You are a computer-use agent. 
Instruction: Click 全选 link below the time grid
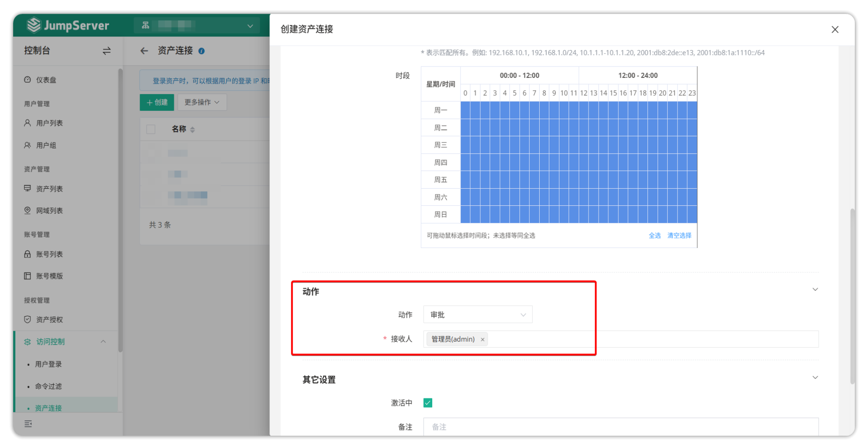(x=654, y=236)
